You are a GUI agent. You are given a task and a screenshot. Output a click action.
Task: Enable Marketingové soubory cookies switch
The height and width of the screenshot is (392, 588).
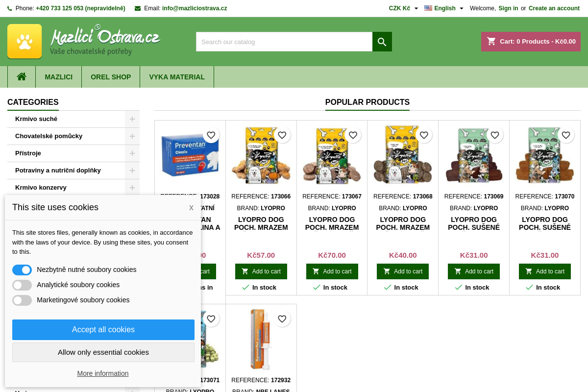point(22,300)
